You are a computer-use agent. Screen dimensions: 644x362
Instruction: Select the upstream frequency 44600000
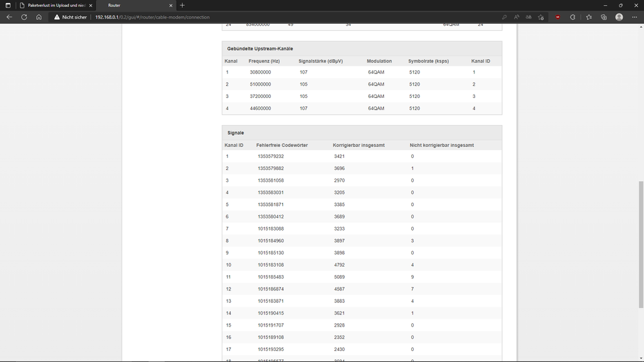coord(260,108)
